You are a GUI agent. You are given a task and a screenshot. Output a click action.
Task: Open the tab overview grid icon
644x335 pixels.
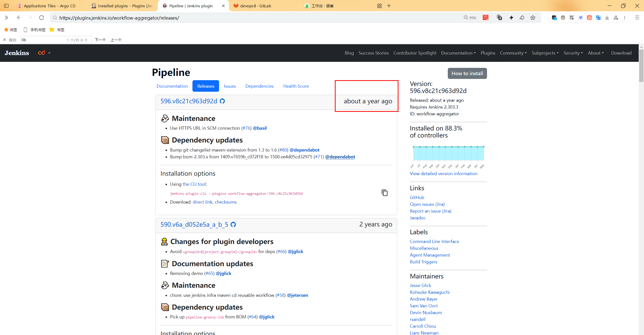tap(379, 6)
